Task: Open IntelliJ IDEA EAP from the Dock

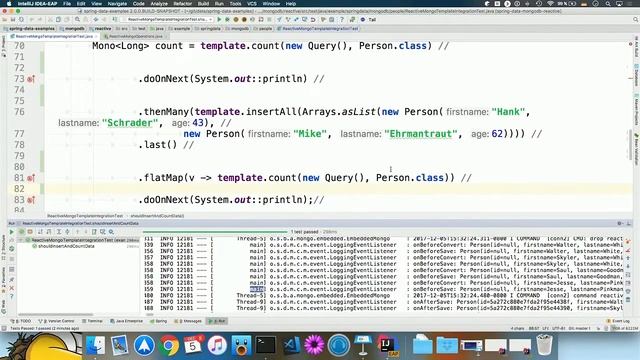Action: coord(387,345)
